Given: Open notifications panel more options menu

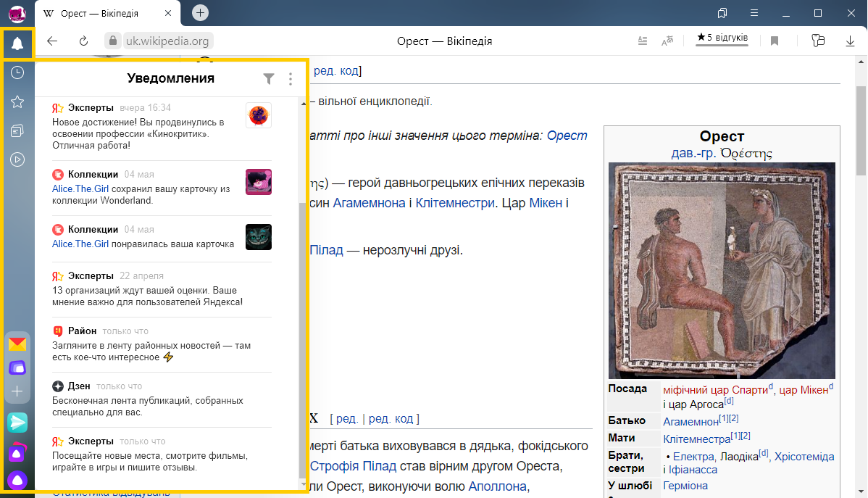Looking at the screenshot, I should click(290, 79).
